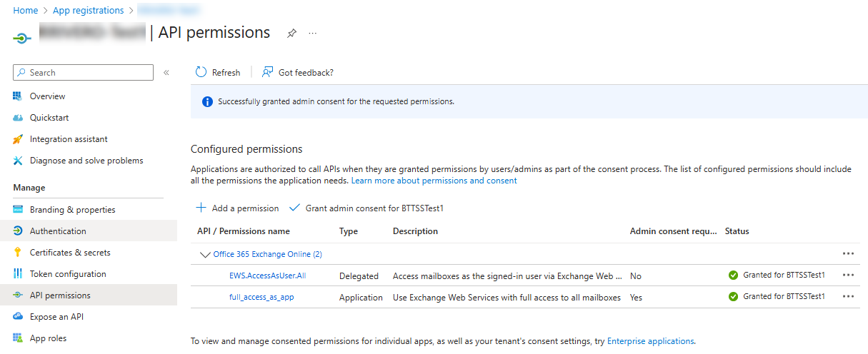Click the Description column header
Screen dimensions: 868x354
tap(415, 231)
